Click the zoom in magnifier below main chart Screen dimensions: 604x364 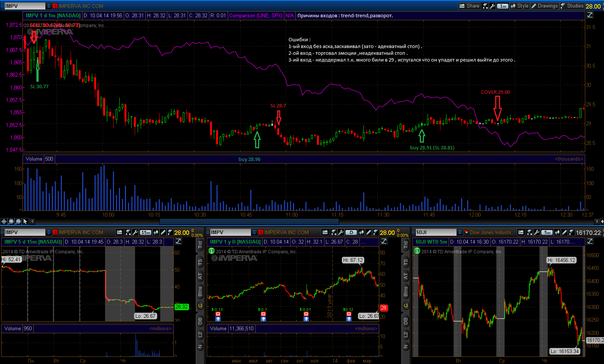click(x=11, y=221)
